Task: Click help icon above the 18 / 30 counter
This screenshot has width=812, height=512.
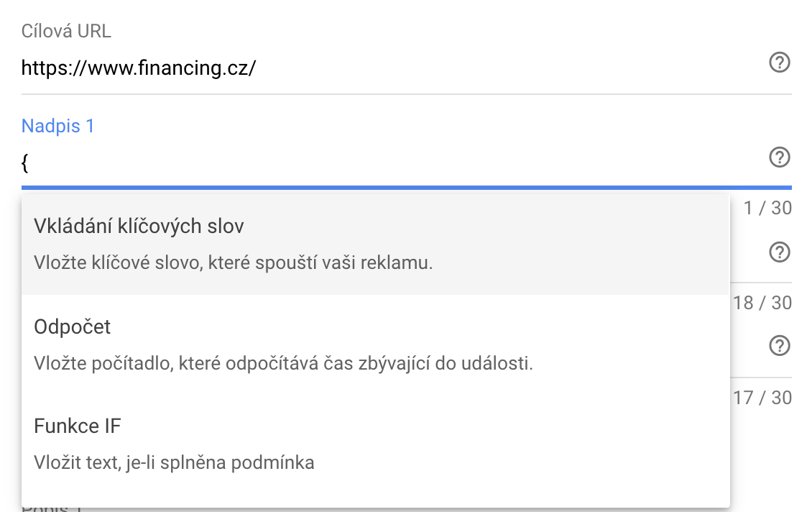Action: click(x=780, y=252)
